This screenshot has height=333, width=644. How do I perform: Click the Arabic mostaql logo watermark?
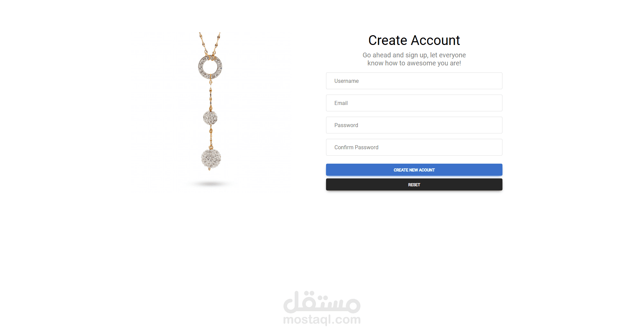pos(322,302)
